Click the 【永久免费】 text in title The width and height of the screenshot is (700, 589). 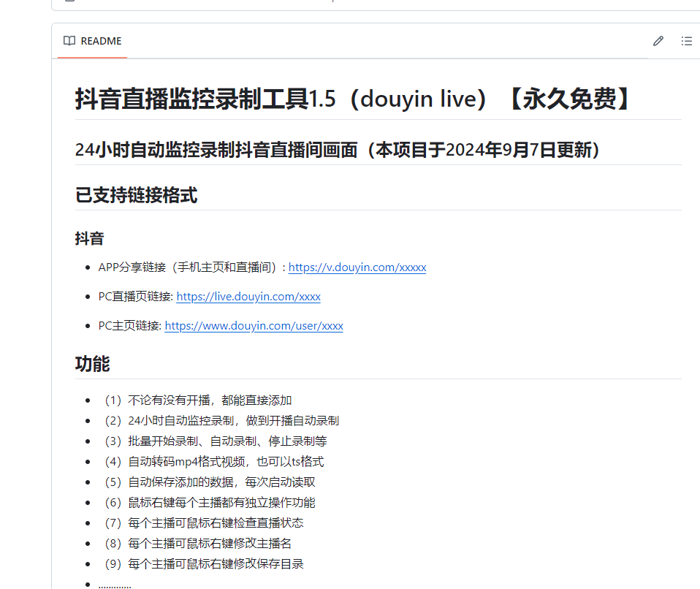[570, 99]
